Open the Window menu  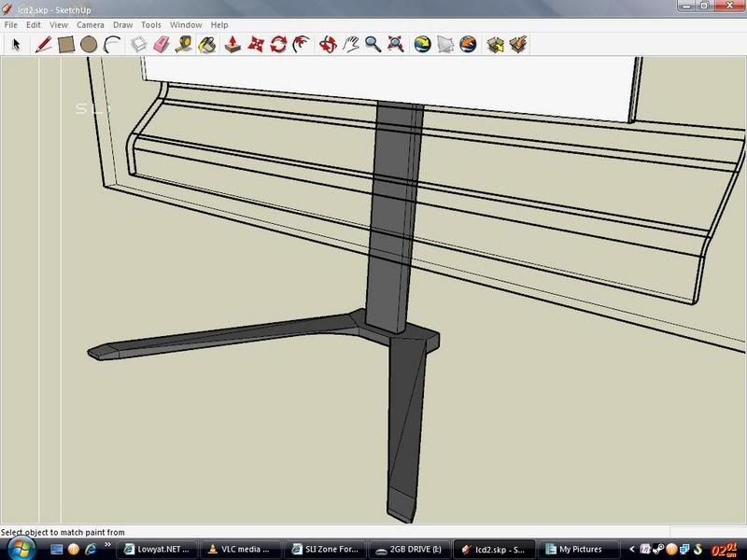tap(185, 25)
